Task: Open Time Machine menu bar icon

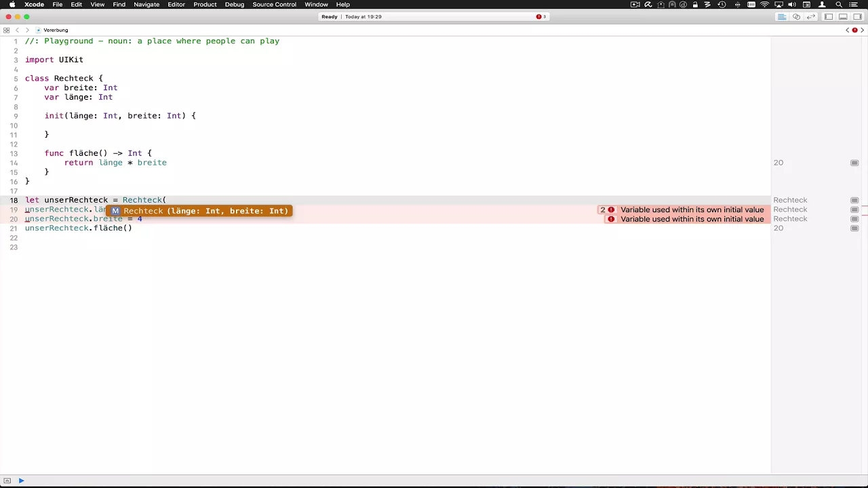Action: click(x=722, y=5)
